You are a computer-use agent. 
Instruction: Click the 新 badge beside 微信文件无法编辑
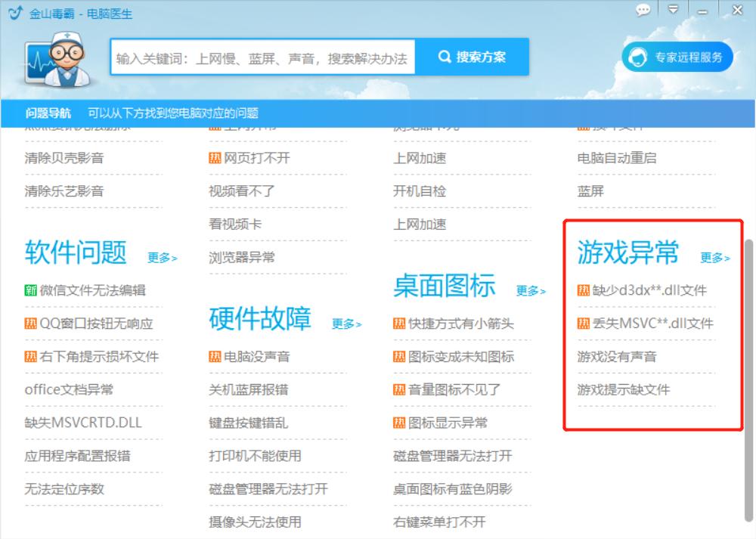[32, 289]
